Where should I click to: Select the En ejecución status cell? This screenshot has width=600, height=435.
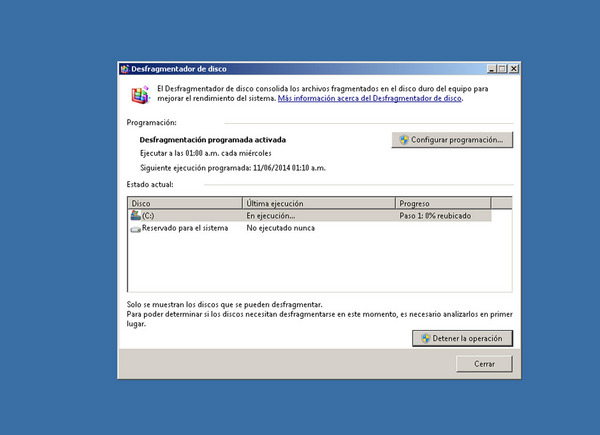click(x=271, y=215)
